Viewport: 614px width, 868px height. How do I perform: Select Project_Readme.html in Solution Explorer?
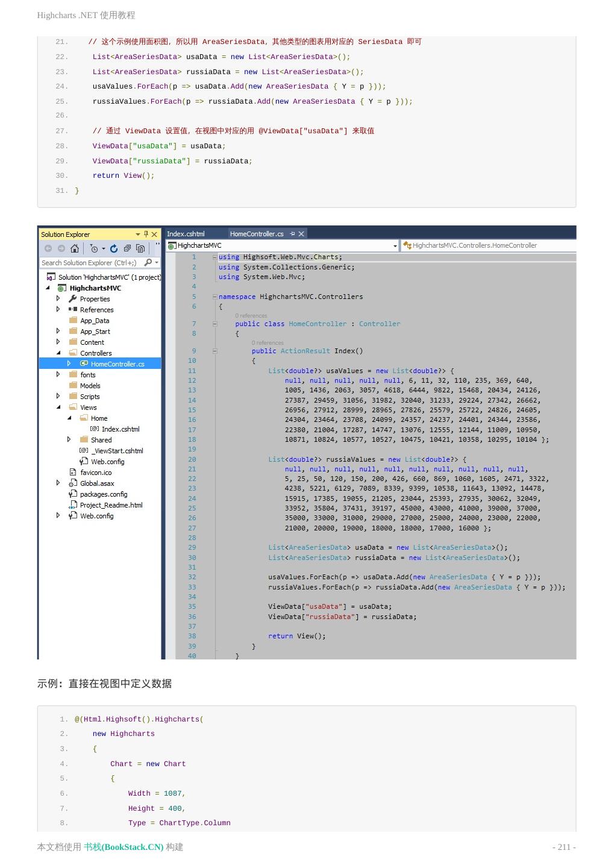pyautogui.click(x=111, y=505)
